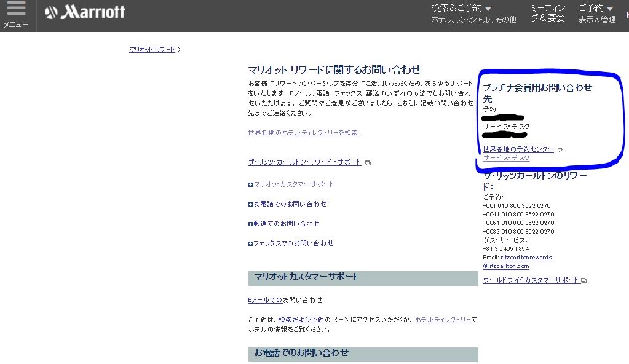
Task: Click the external-link icon beside 世界各地の予約センター
Action: click(x=560, y=149)
